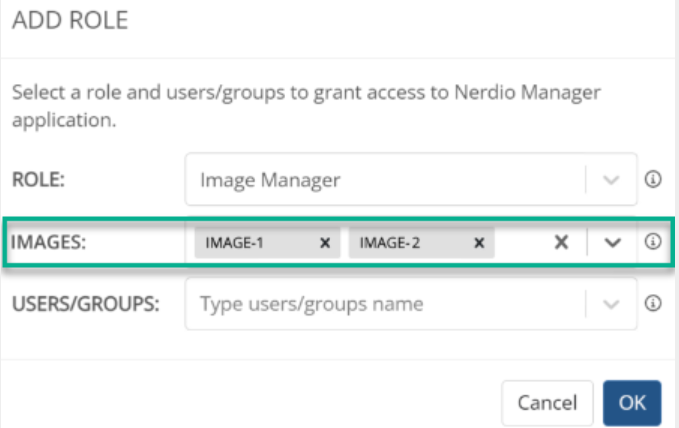The height and width of the screenshot is (428, 679).
Task: Click the ADD ROLE dialog title
Action: pyautogui.click(x=70, y=21)
